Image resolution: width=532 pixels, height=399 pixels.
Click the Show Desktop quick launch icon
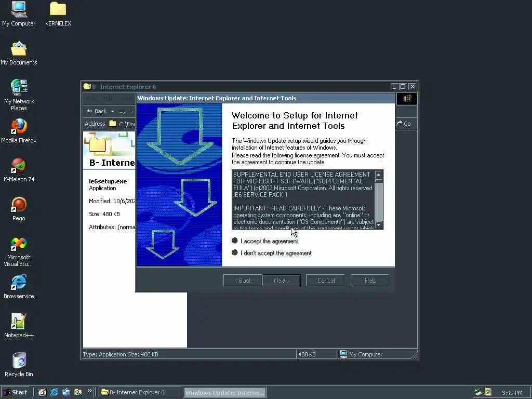coord(42,392)
